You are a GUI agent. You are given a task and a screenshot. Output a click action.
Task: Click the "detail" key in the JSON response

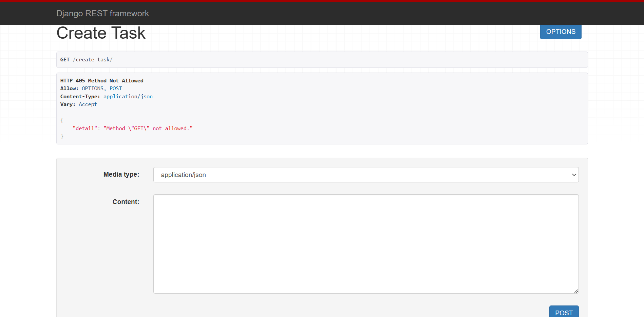(85, 128)
